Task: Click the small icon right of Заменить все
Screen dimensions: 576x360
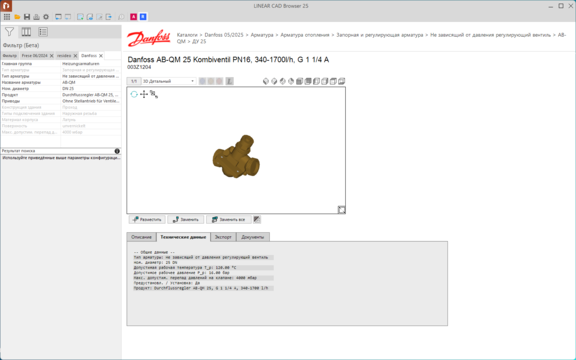Action: [257, 219]
